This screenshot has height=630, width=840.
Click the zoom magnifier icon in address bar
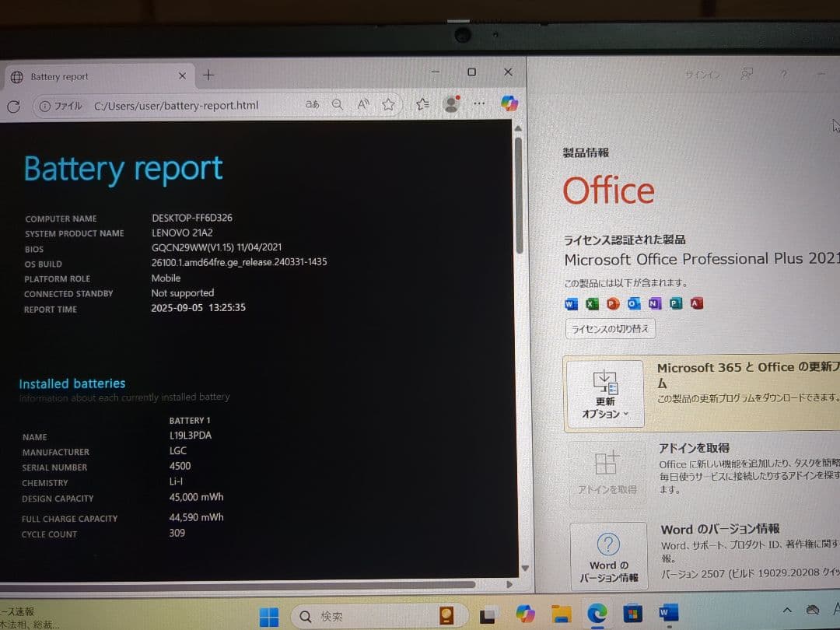(x=338, y=104)
